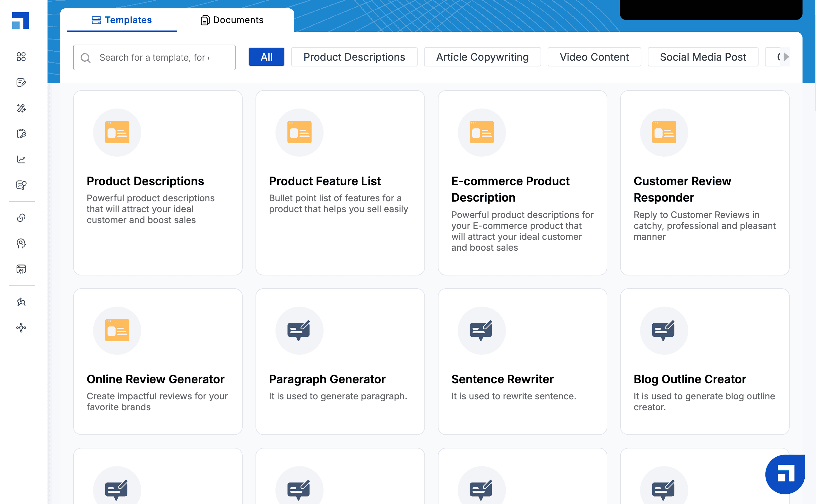Click the Product Feature List card icon
This screenshot has width=816, height=504.
[x=299, y=132]
